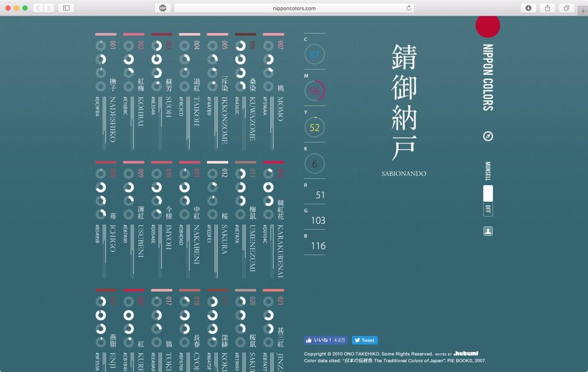Image resolution: width=588 pixels, height=372 pixels.
Task: Open the IMYOH color
Action: [x=162, y=220]
